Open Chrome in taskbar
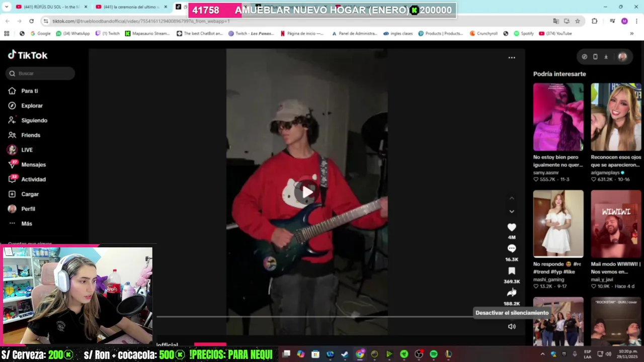Image resolution: width=644 pixels, height=362 pixels. coord(360,354)
